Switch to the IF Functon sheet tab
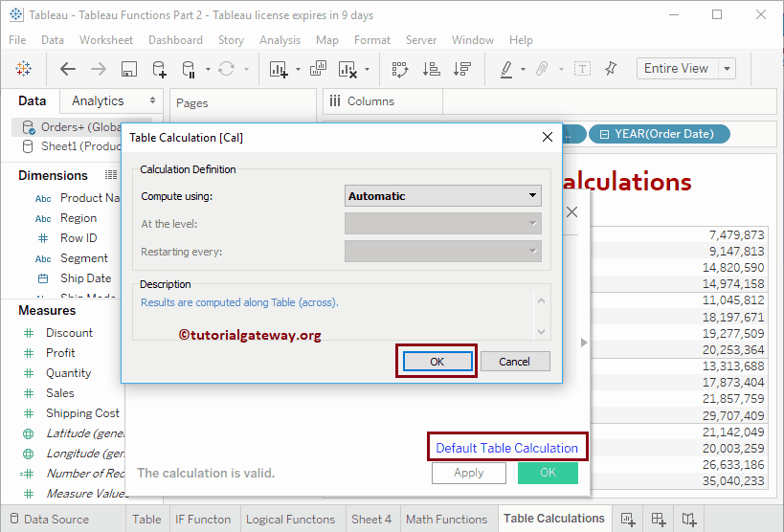The image size is (784, 532). tap(203, 520)
